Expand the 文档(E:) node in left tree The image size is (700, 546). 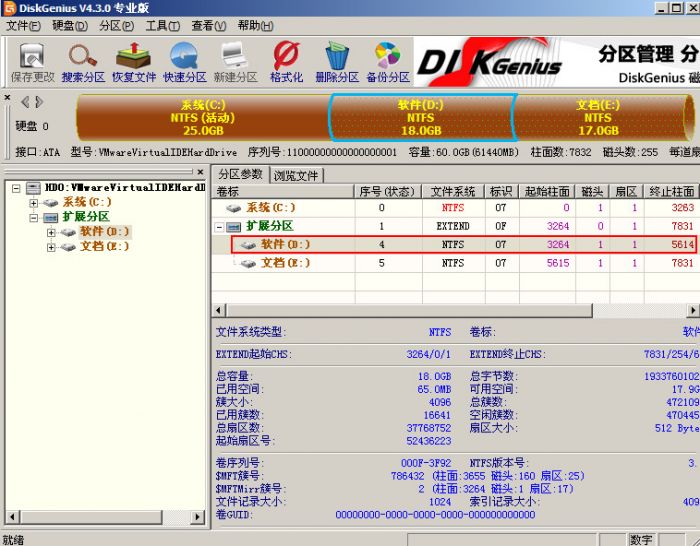(x=52, y=247)
